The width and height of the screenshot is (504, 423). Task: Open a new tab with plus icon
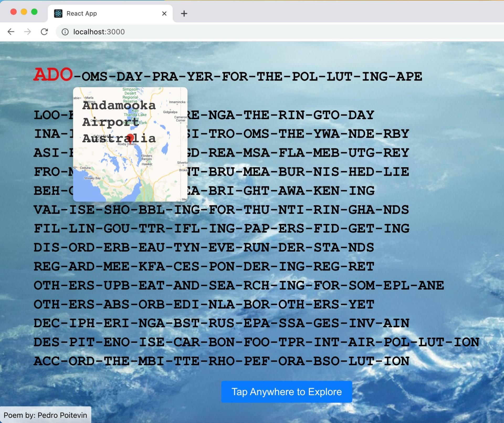point(184,13)
